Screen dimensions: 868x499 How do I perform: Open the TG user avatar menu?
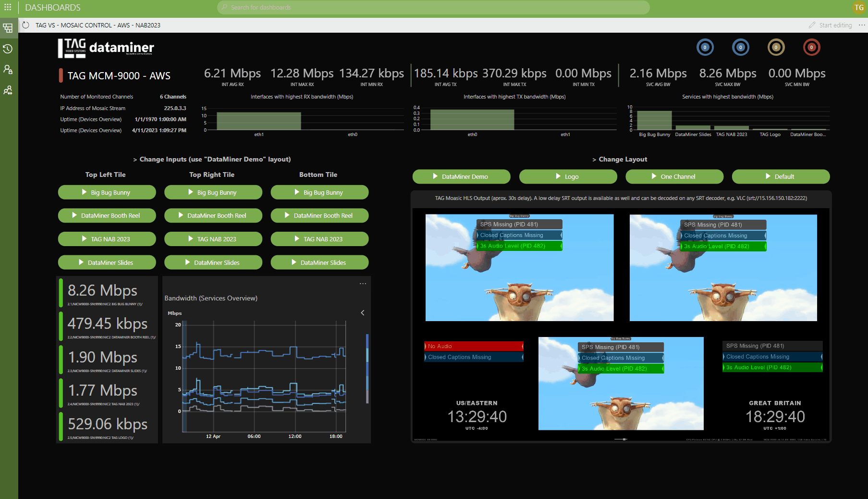pyautogui.click(x=859, y=7)
